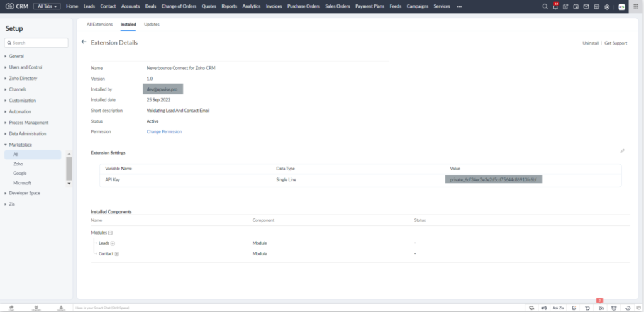The height and width of the screenshot is (312, 644).
Task: Switch to the All Extensions tab
Action: point(99,25)
